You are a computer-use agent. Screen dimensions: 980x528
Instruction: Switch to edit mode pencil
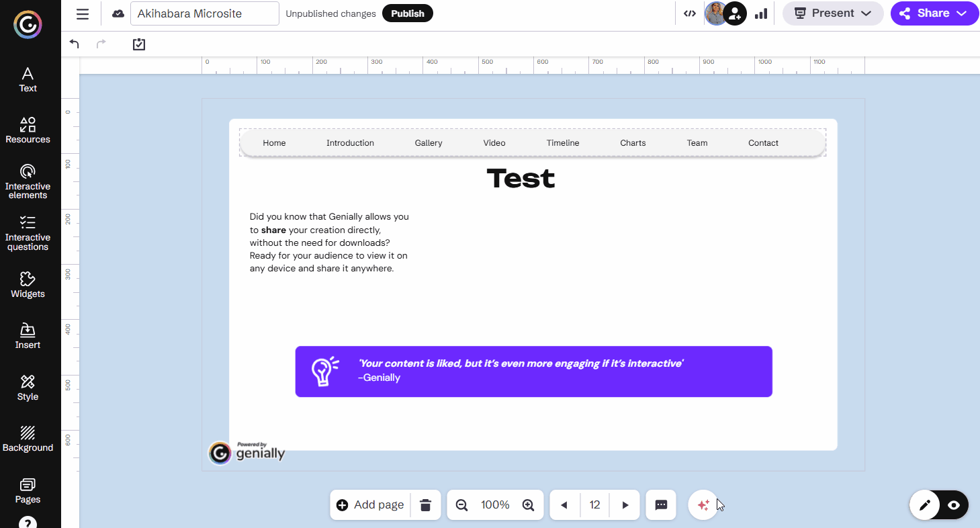925,505
